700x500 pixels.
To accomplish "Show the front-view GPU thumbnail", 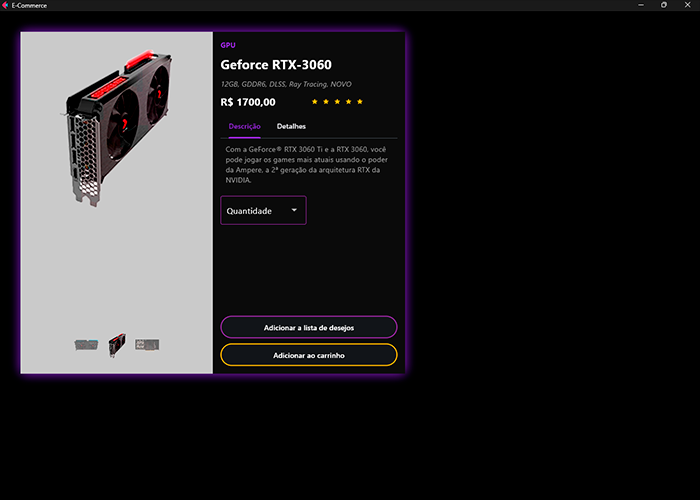I will (87, 345).
